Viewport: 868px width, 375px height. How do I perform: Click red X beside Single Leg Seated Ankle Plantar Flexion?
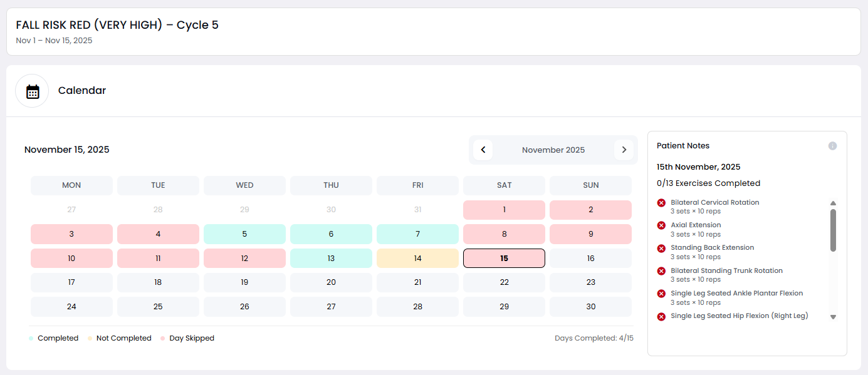click(661, 293)
